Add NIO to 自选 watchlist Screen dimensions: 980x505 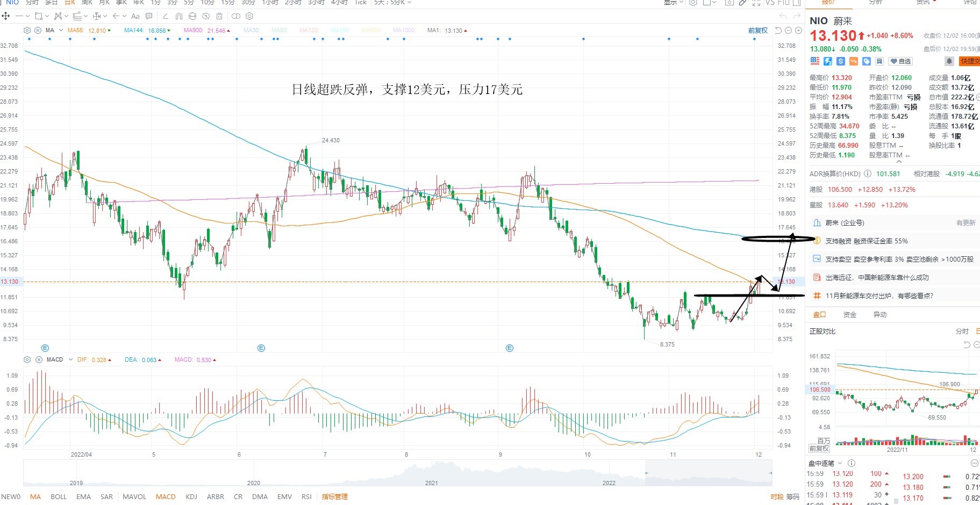click(x=901, y=61)
